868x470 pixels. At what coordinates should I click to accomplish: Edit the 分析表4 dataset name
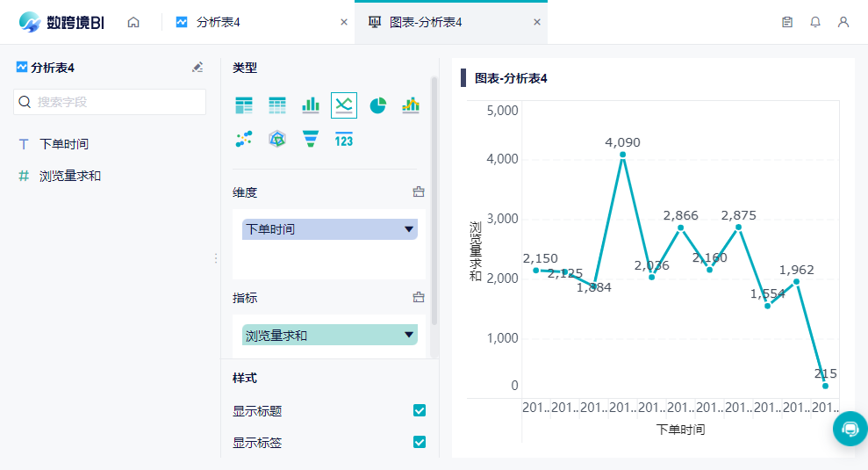tap(197, 68)
